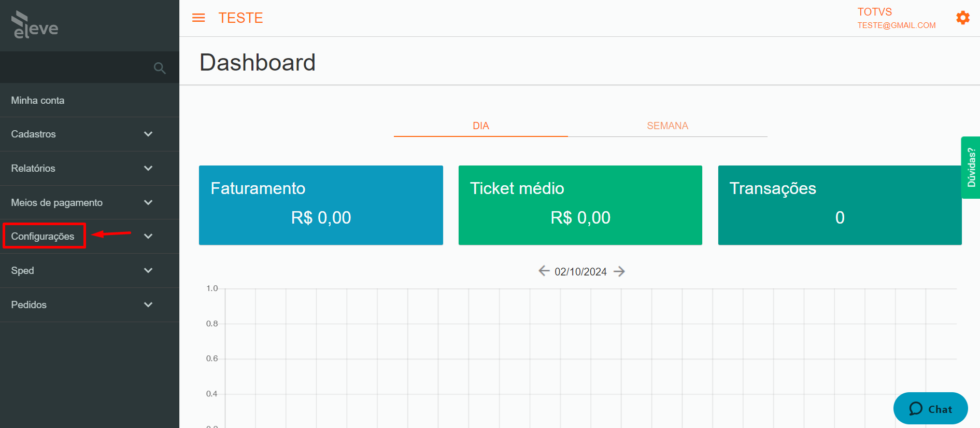Go to previous date with left arrow
The width and height of the screenshot is (980, 428).
pos(544,271)
